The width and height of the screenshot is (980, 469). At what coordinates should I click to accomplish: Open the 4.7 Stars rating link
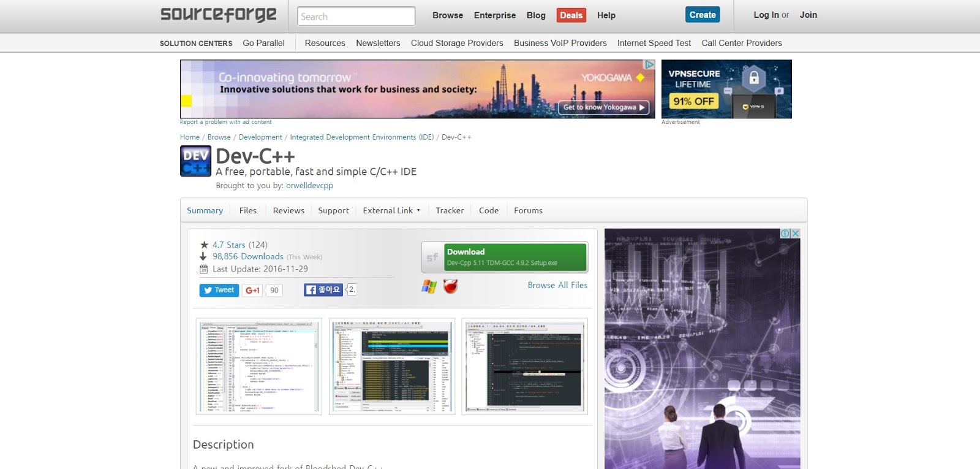coord(228,245)
